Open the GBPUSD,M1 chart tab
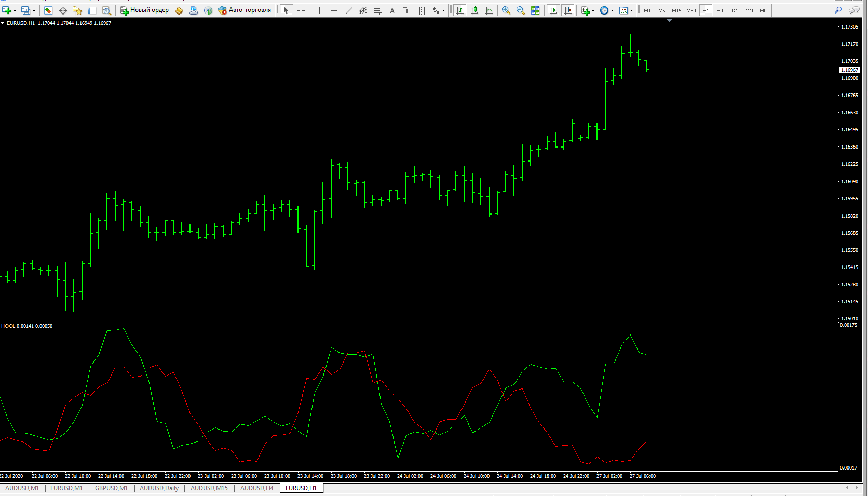Image resolution: width=868 pixels, height=496 pixels. point(111,488)
